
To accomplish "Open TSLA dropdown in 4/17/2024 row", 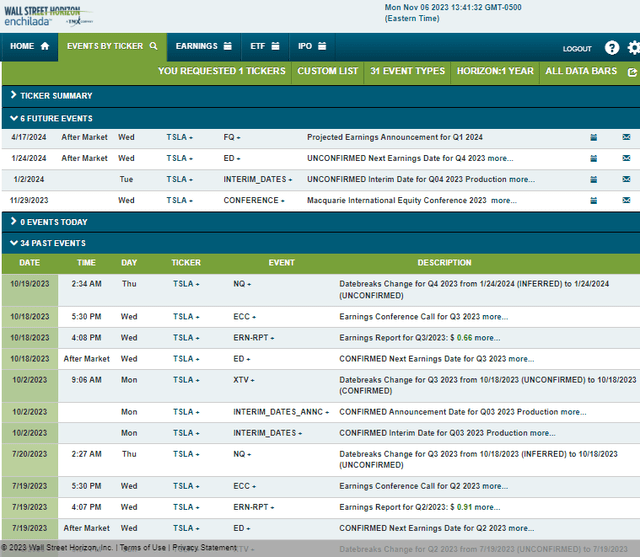I will point(180,138).
